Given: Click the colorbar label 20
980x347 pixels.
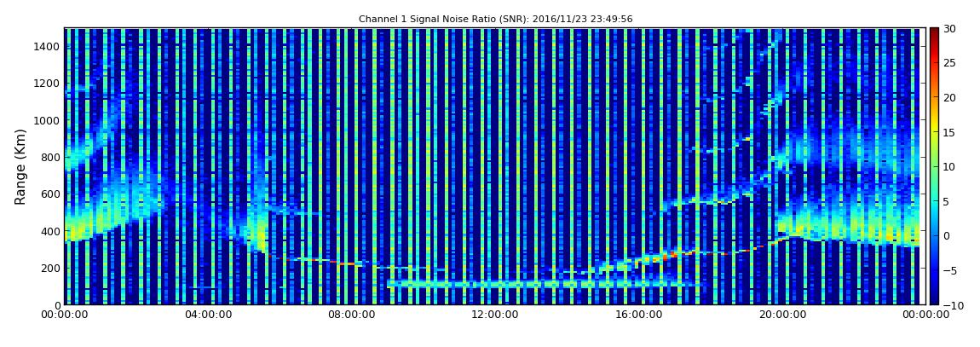Looking at the screenshot, I should pyautogui.click(x=949, y=97).
